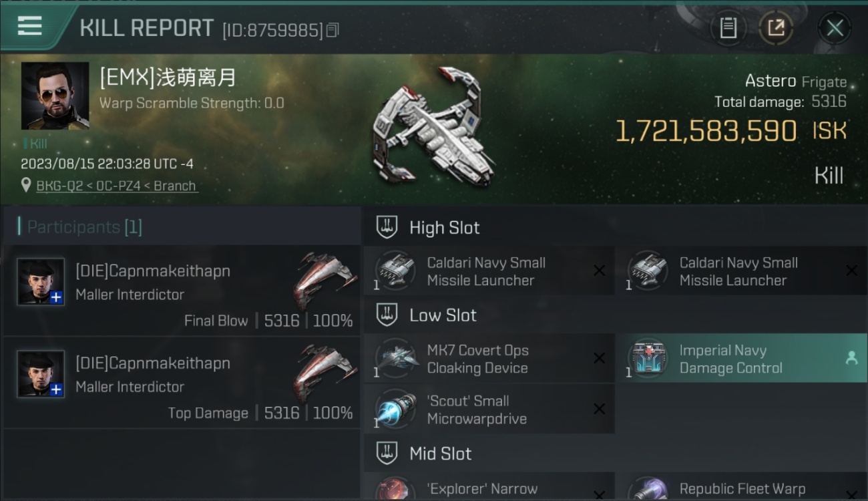This screenshot has width=868, height=501.
Task: Open the hamburger menu icon
Action: pos(29,26)
